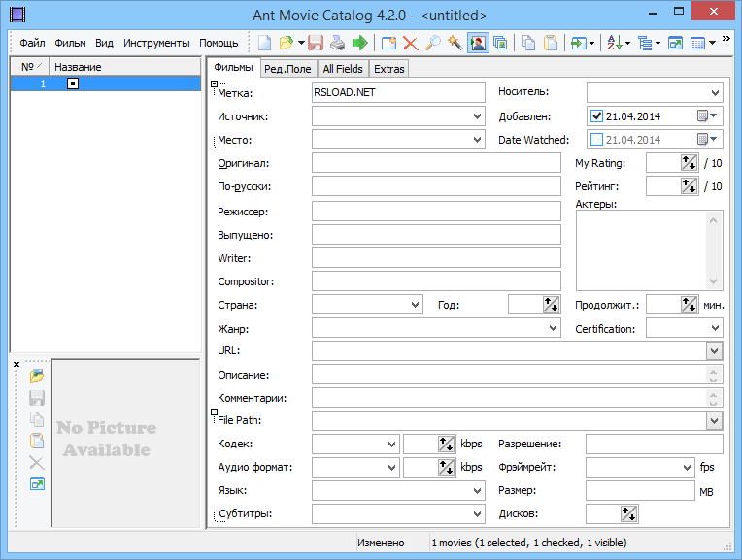Open the Аудио формат dropdown
The height and width of the screenshot is (560, 742).
(x=391, y=467)
